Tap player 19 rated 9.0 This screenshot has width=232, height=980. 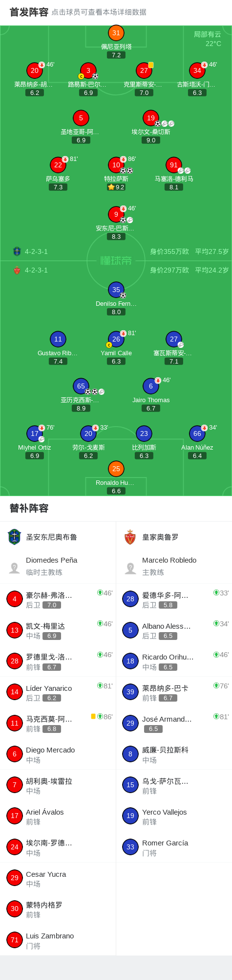point(151,118)
